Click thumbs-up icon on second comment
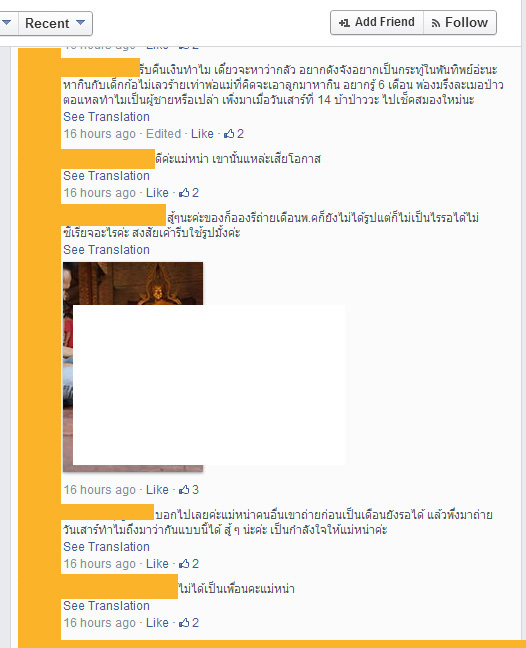This screenshot has width=526, height=648. [x=184, y=193]
